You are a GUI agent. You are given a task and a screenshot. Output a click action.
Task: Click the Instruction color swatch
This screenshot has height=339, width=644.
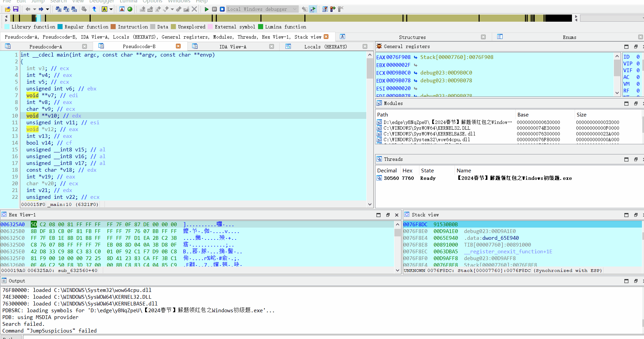pos(113,27)
